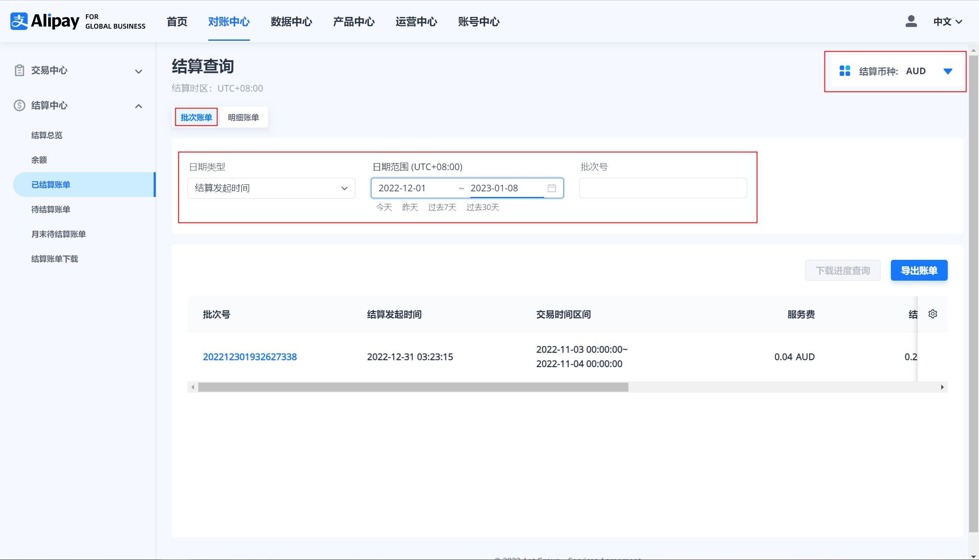Click the 导出账单 export button
The height and width of the screenshot is (560, 979).
coord(919,271)
